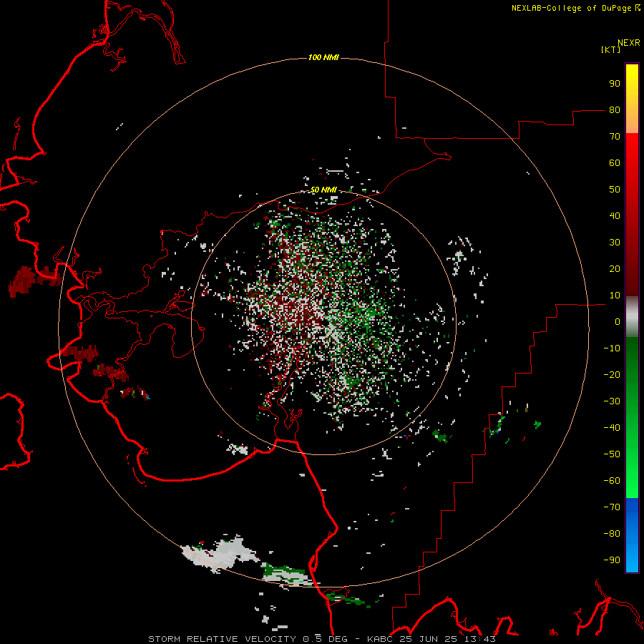Click the -90 value on velocity scale
This screenshot has height=644, width=644.
[x=612, y=560]
